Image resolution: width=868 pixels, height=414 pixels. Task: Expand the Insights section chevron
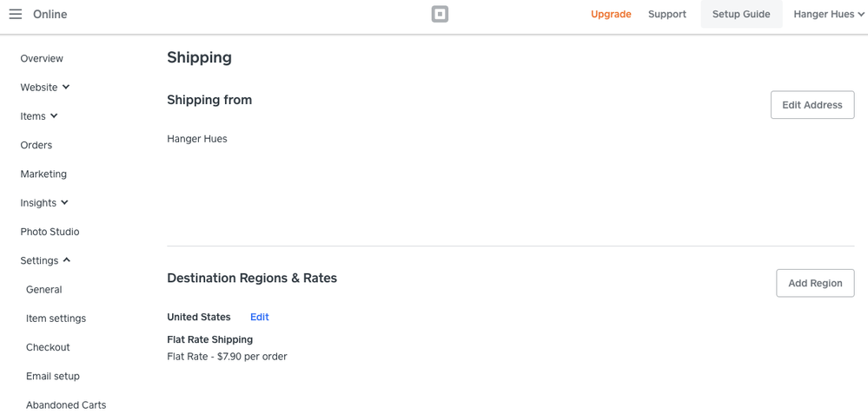tap(64, 203)
